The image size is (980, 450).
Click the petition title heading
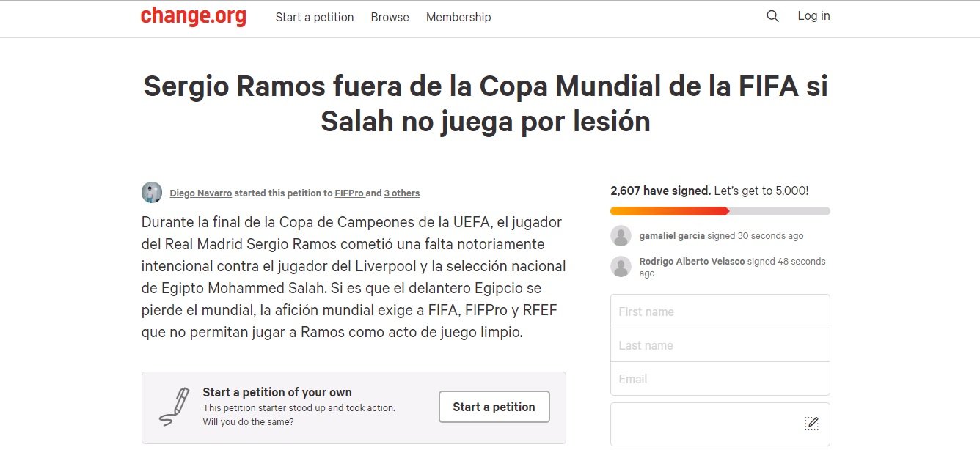486,104
